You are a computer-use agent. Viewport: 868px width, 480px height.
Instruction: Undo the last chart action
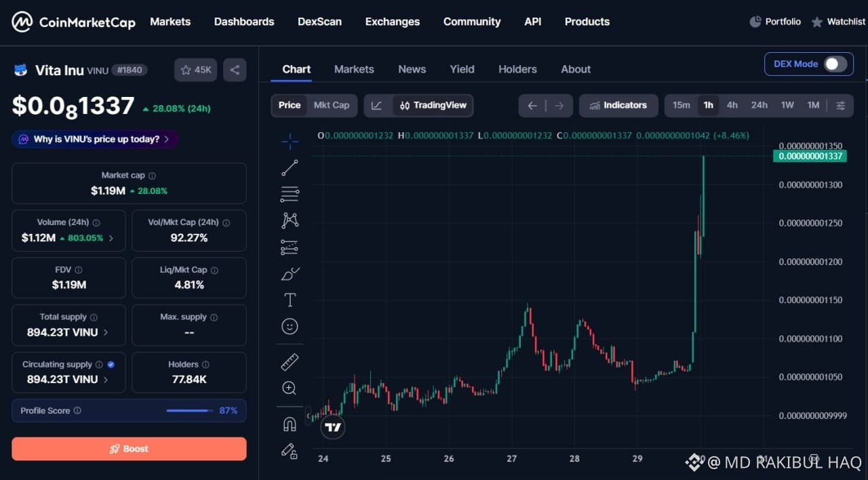(532, 105)
